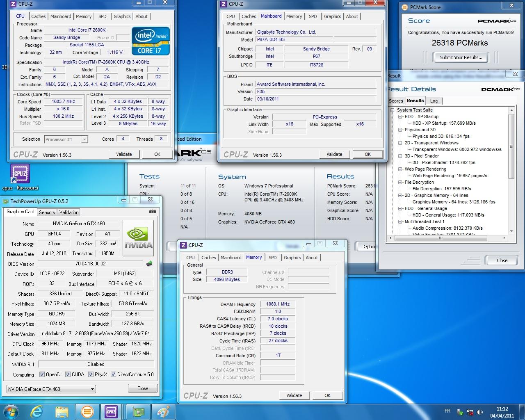Select the Scores tab in Result Details
Viewport: 525px width, 420px height.
(396, 101)
